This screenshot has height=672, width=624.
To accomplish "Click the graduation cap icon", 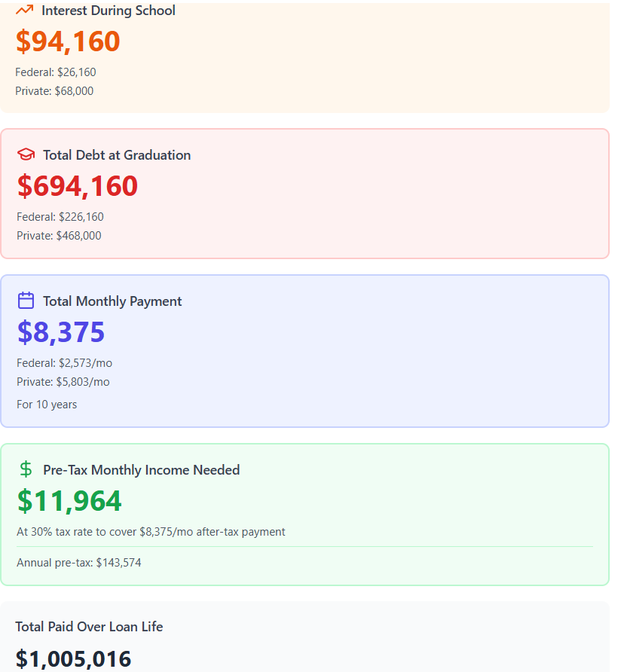I will [x=26, y=155].
